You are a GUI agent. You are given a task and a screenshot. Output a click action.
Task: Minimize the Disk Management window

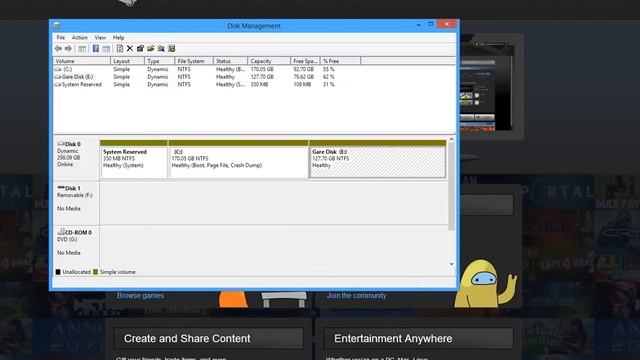[418, 24]
